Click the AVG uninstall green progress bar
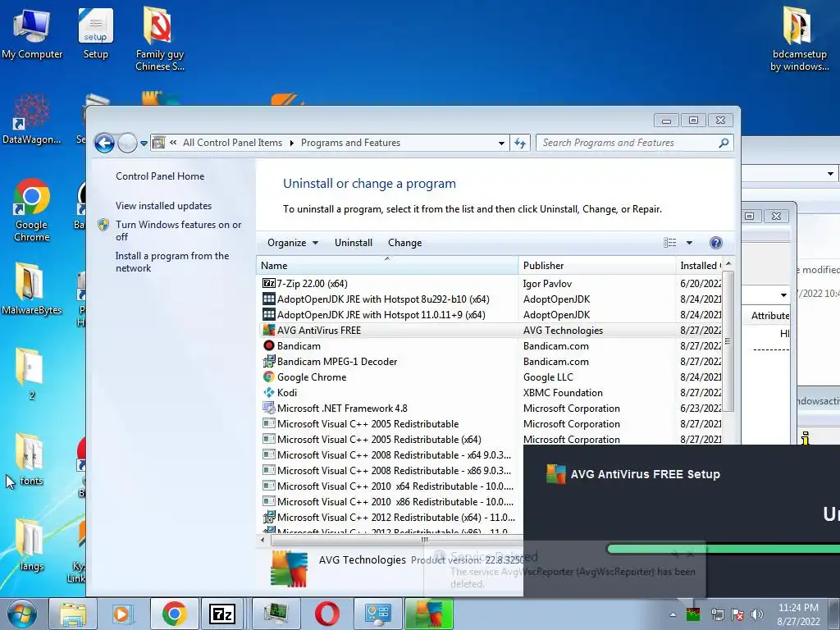This screenshot has width=840, height=630. point(724,549)
